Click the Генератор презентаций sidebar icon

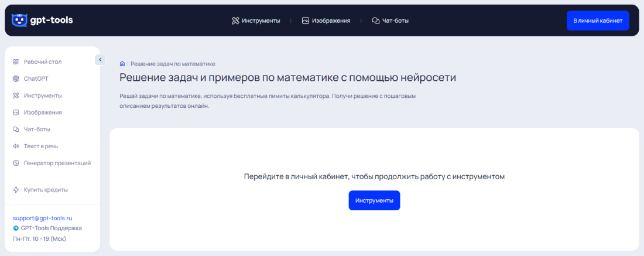16,163
